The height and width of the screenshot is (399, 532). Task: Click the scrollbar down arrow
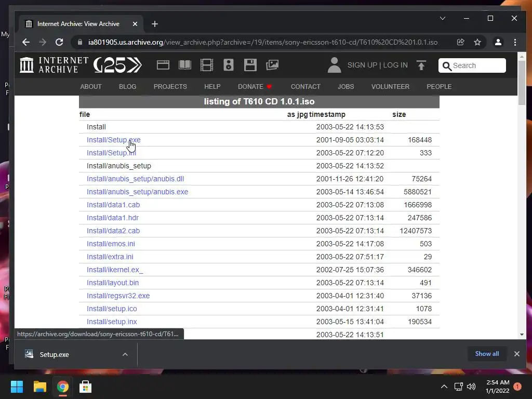coord(522,335)
